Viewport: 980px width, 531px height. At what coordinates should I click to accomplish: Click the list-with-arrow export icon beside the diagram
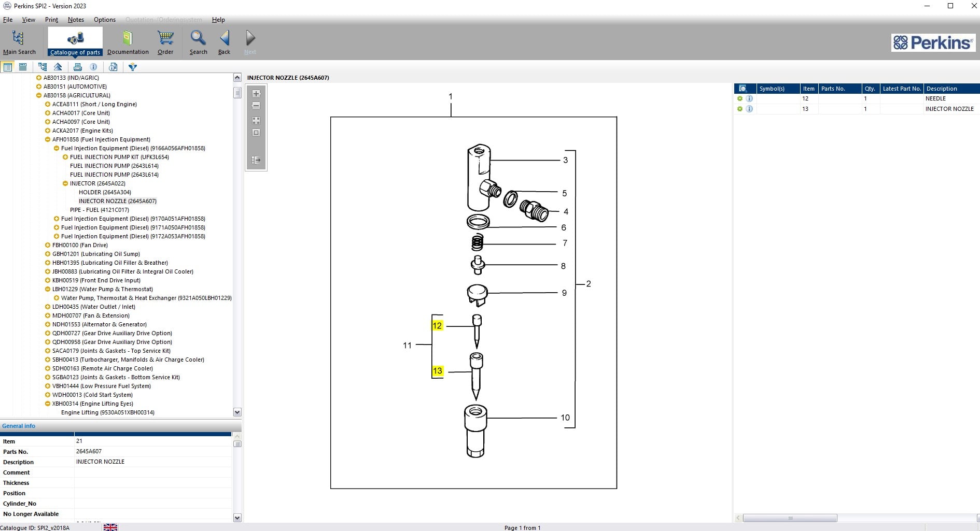click(256, 160)
